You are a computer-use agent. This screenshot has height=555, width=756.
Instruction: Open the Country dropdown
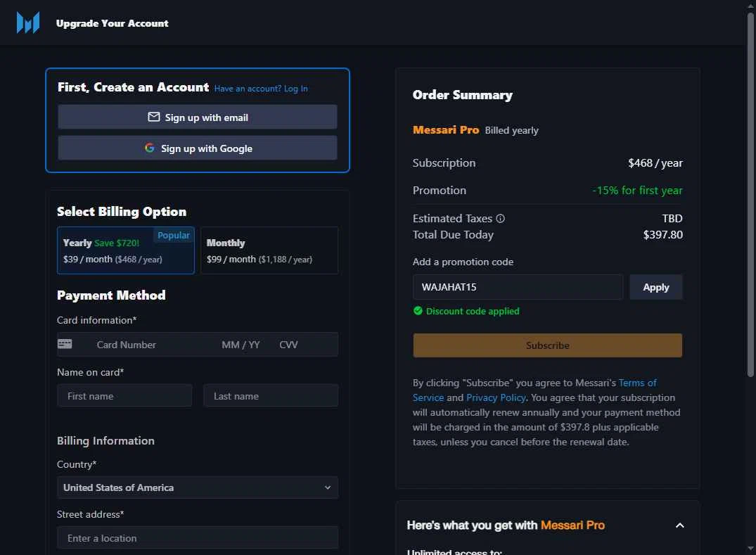[198, 487]
